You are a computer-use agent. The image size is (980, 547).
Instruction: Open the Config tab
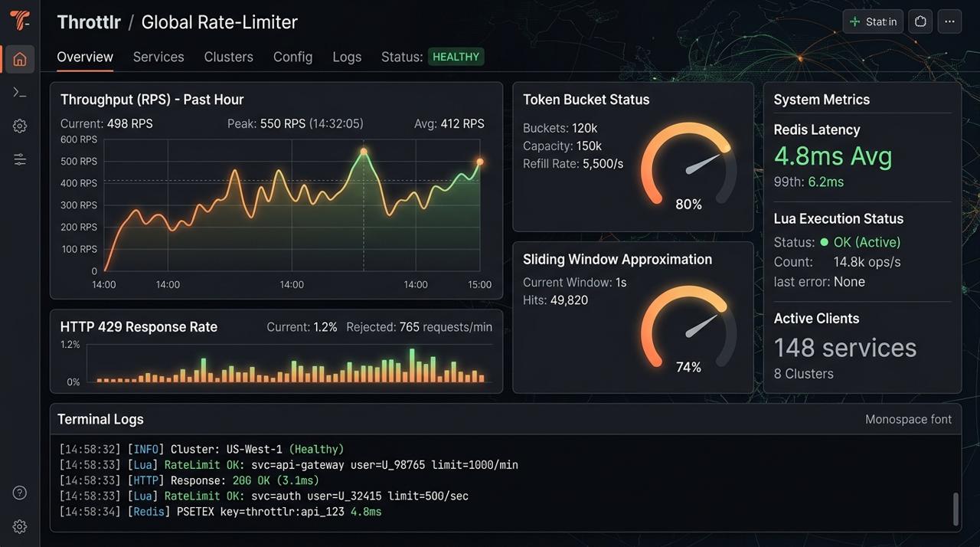(x=292, y=57)
